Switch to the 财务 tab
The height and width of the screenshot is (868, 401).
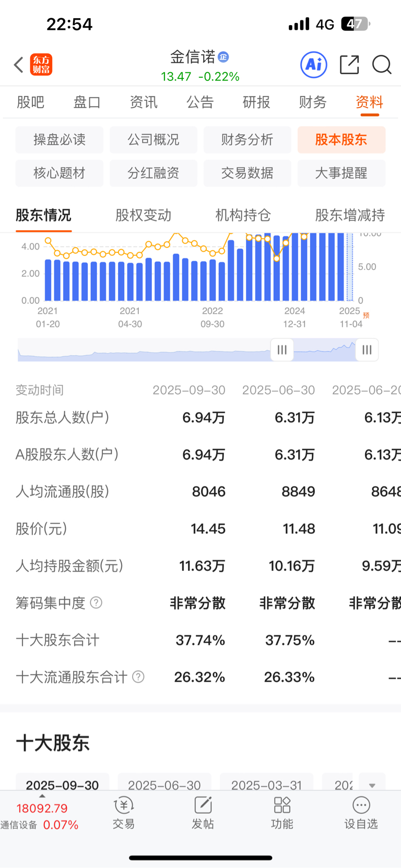[313, 102]
